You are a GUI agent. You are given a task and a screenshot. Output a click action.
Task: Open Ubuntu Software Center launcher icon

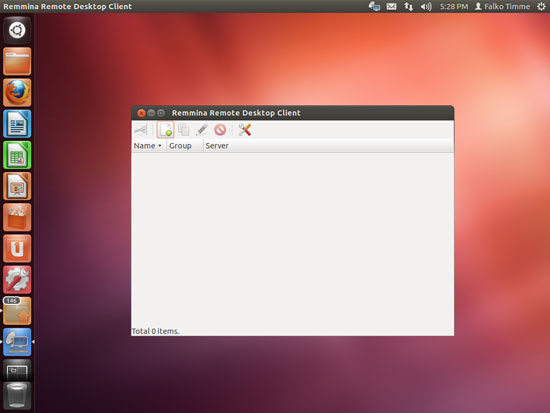pyautogui.click(x=17, y=218)
